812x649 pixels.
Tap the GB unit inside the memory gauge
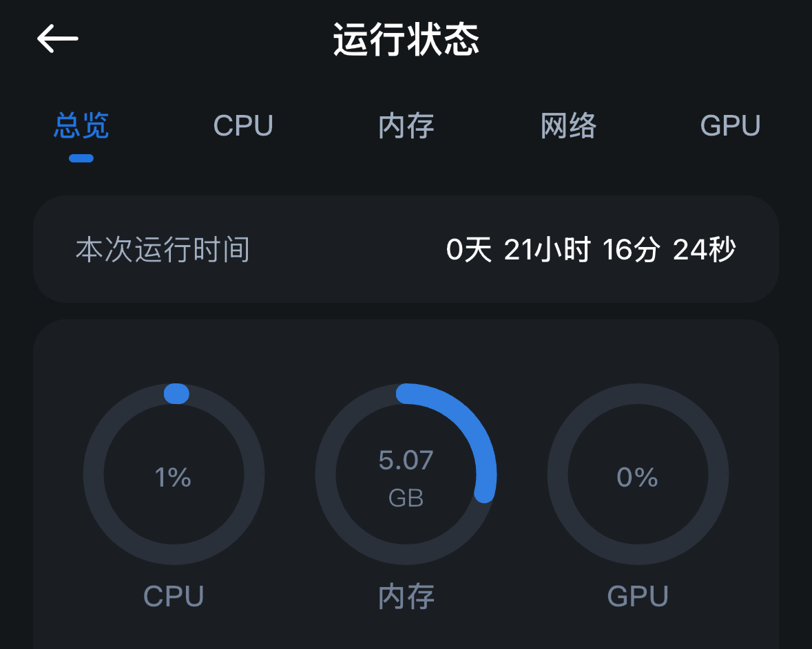tap(406, 498)
